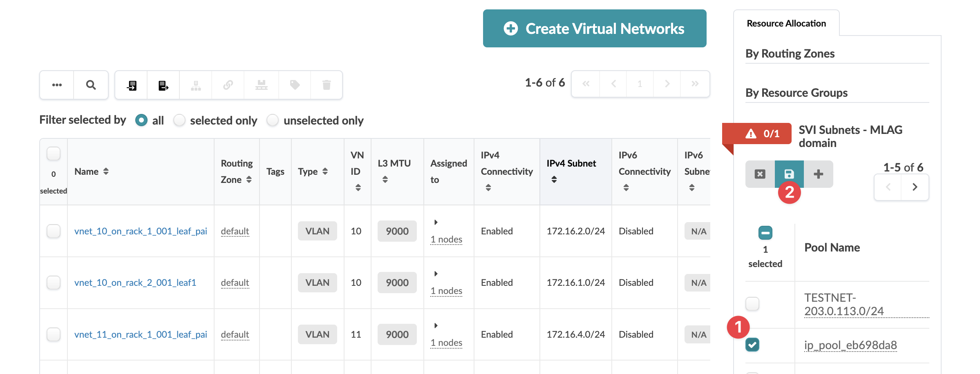Click the import virtual networks icon
The height and width of the screenshot is (374, 980).
click(131, 85)
